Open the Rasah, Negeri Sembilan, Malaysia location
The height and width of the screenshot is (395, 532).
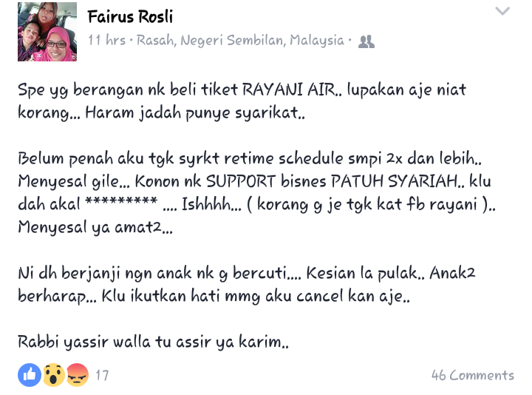coord(240,41)
